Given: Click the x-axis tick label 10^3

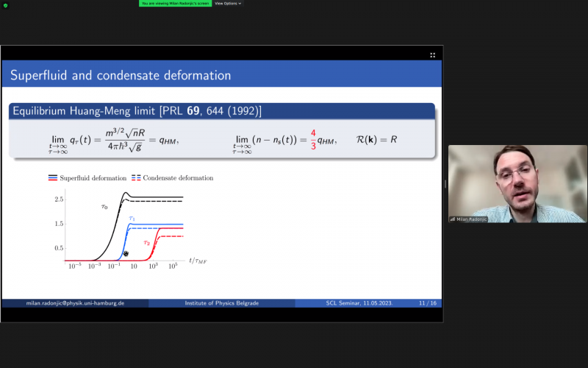Looking at the screenshot, I should point(154,266).
